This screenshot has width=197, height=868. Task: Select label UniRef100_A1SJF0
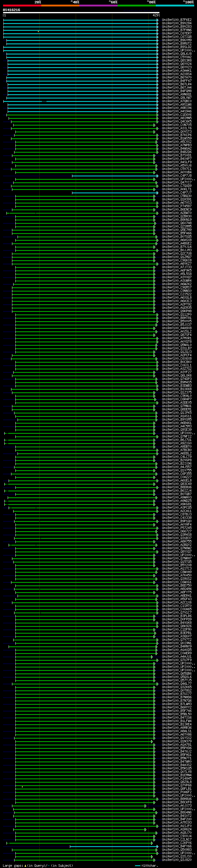point(177,826)
